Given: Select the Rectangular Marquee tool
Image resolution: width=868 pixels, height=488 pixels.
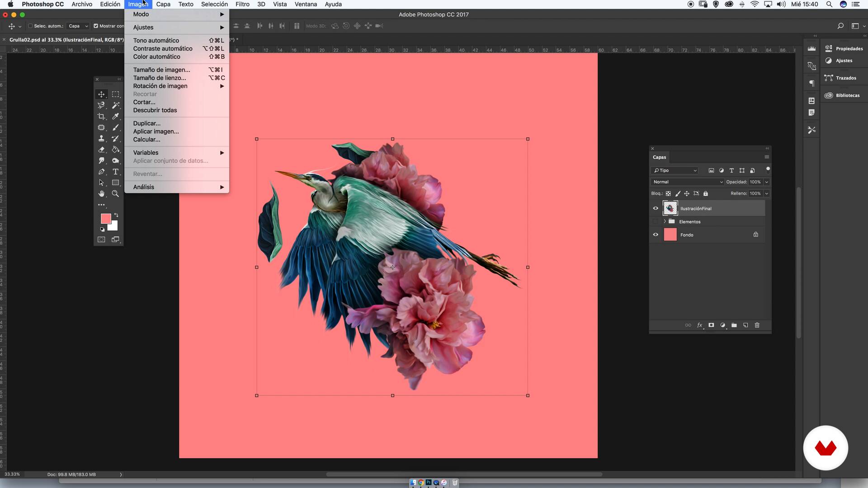Looking at the screenshot, I should tap(116, 94).
